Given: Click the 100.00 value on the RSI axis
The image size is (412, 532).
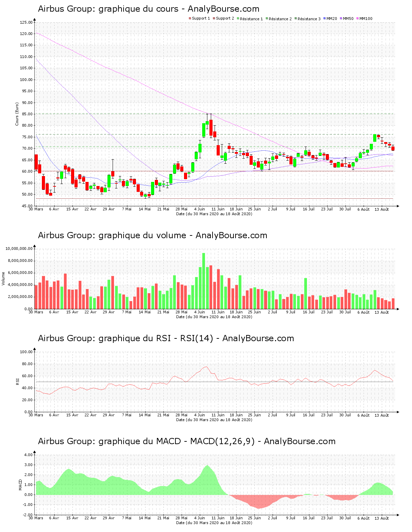Looking at the screenshot, I should click(26, 352).
